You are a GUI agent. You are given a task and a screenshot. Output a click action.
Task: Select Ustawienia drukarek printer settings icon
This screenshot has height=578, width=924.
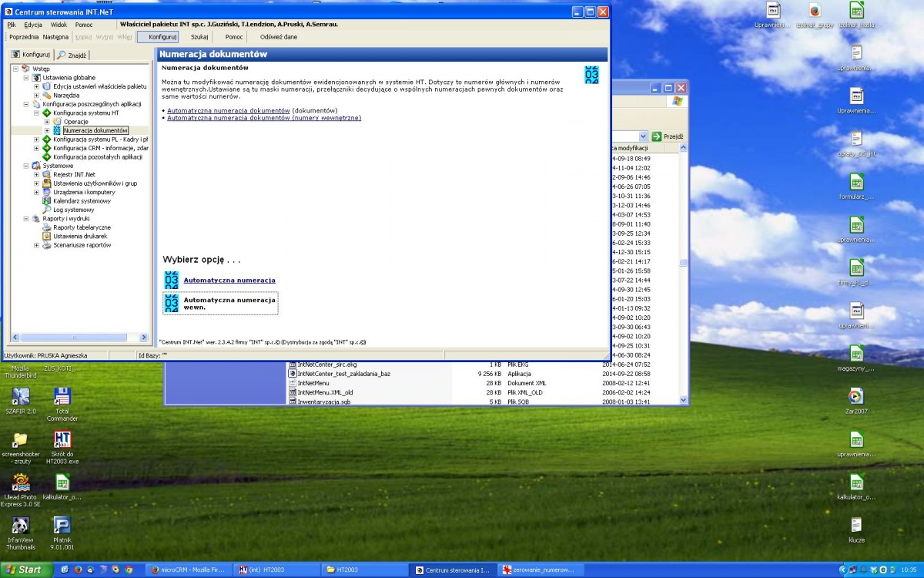[46, 236]
